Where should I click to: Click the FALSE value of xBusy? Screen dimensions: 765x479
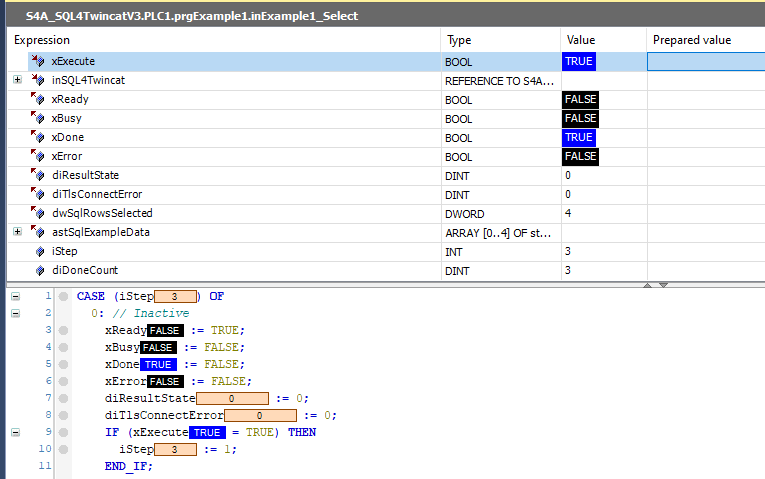[580, 119]
